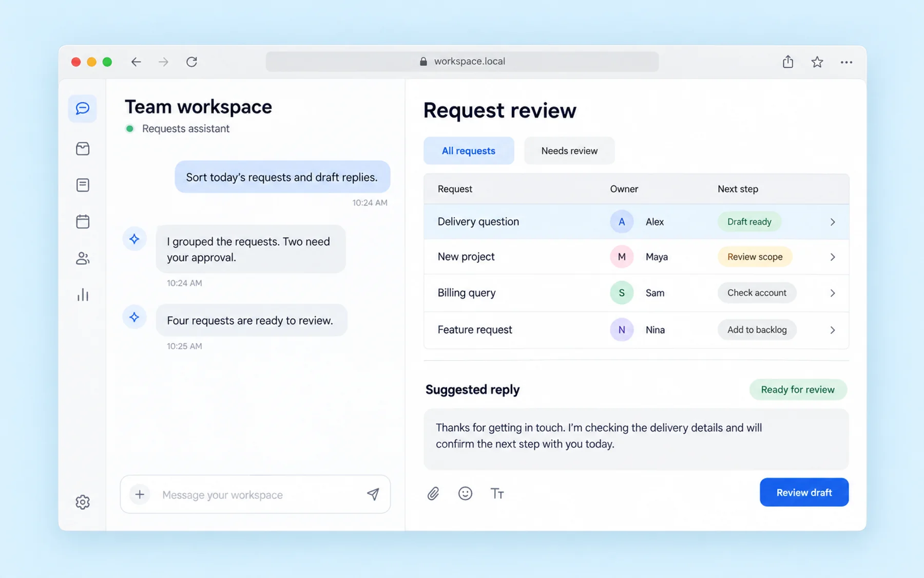Click the I grouped the requests message

(251, 249)
